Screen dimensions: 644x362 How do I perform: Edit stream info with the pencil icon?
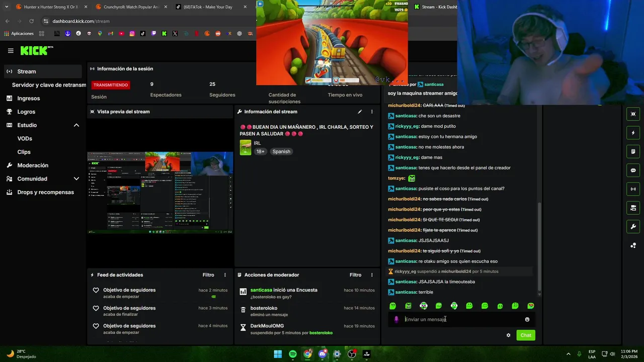pos(360,112)
